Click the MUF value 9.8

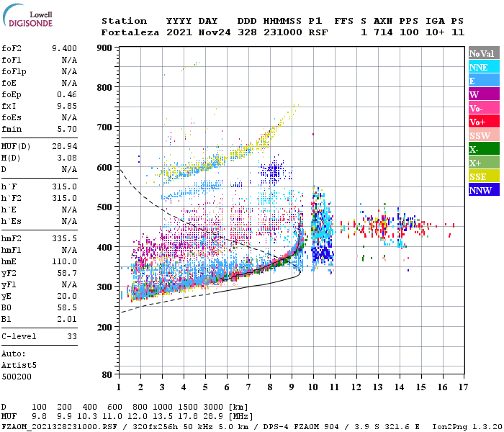coord(39,417)
